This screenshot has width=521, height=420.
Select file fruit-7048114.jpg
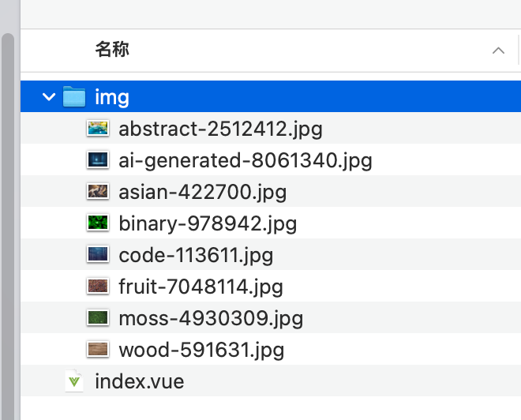(201, 287)
